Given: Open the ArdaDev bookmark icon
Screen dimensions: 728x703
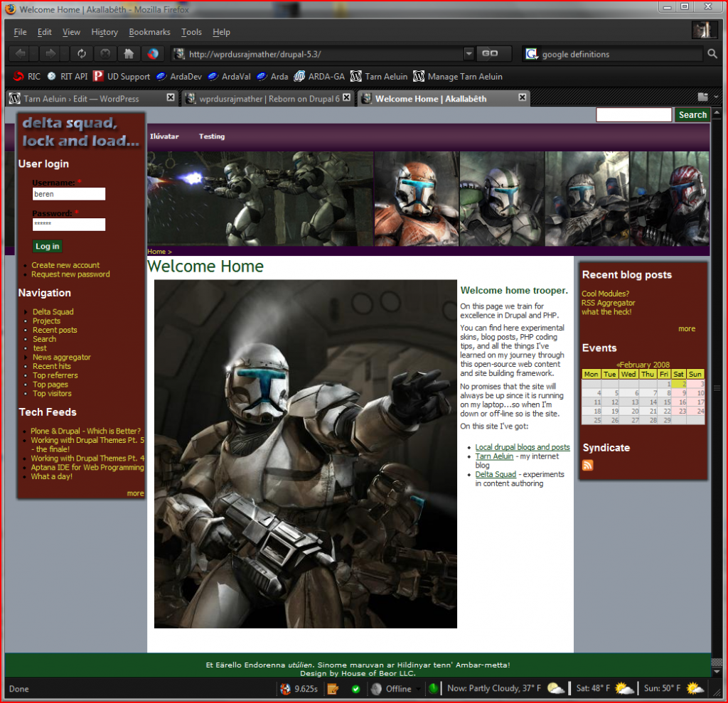Looking at the screenshot, I should coord(162,77).
